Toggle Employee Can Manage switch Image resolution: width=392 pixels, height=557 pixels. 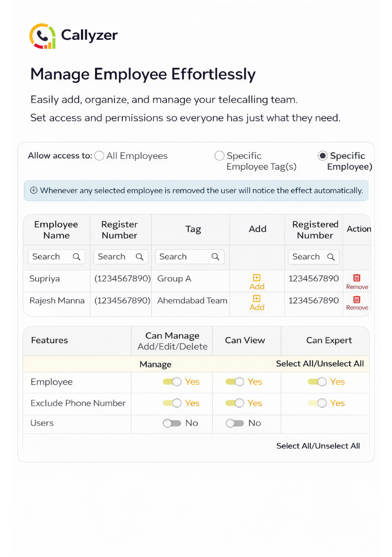click(172, 381)
